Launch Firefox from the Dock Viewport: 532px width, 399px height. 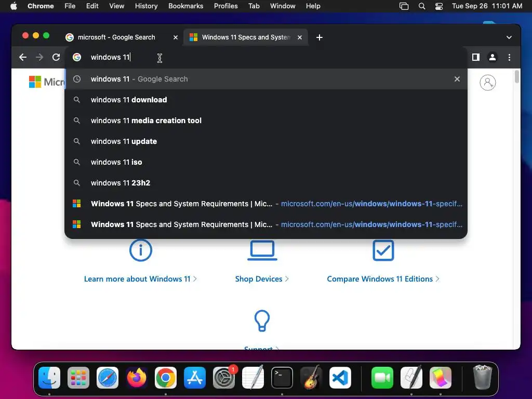137,378
